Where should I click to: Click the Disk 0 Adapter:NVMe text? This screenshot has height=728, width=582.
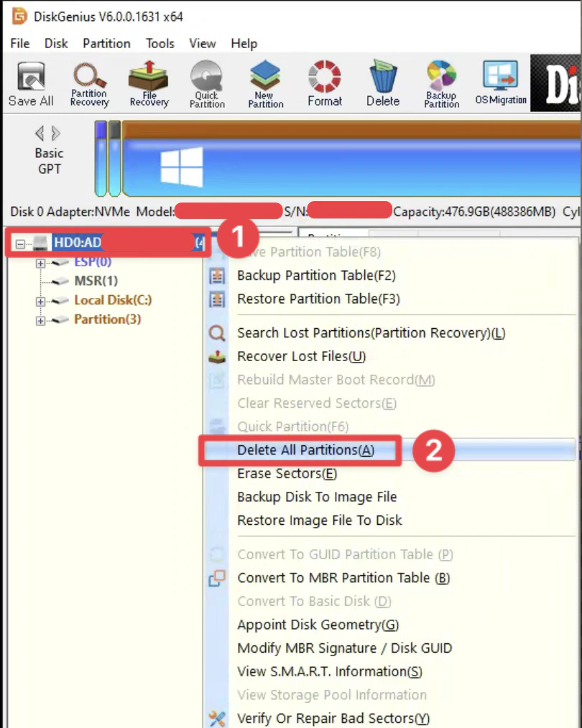pyautogui.click(x=70, y=213)
